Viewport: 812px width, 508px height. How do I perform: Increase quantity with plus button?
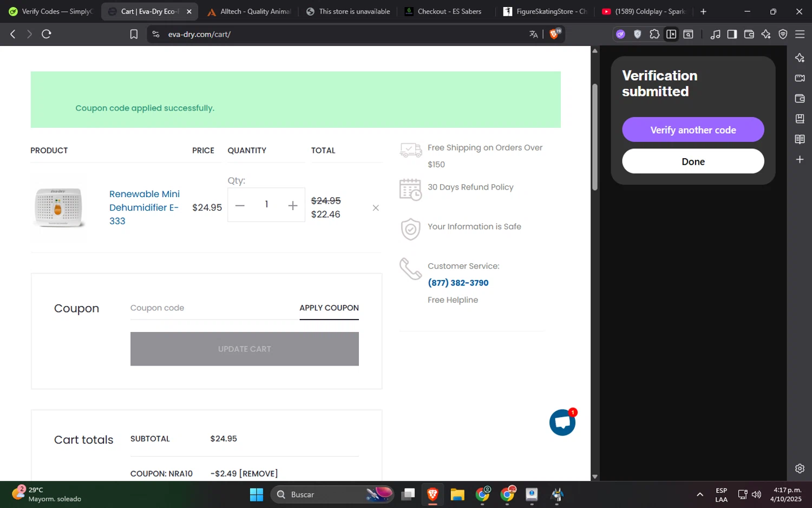(293, 205)
